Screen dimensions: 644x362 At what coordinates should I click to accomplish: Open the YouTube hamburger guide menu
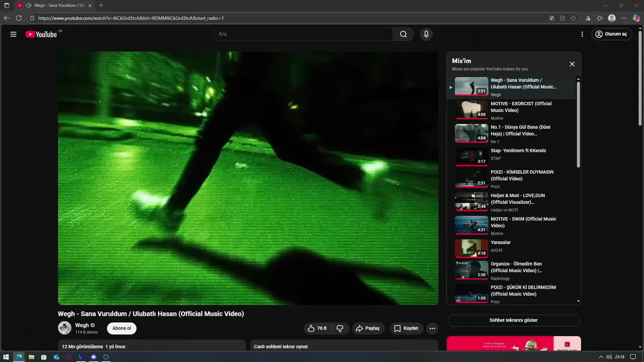click(x=14, y=34)
